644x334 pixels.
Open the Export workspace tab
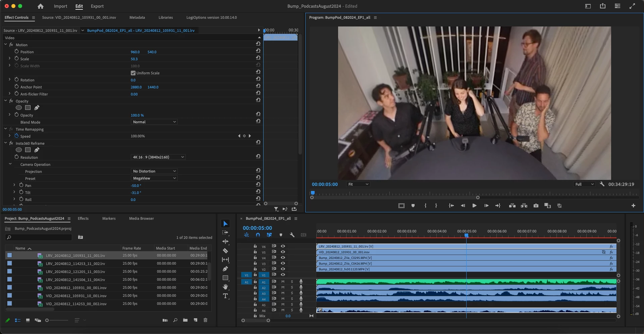click(97, 6)
